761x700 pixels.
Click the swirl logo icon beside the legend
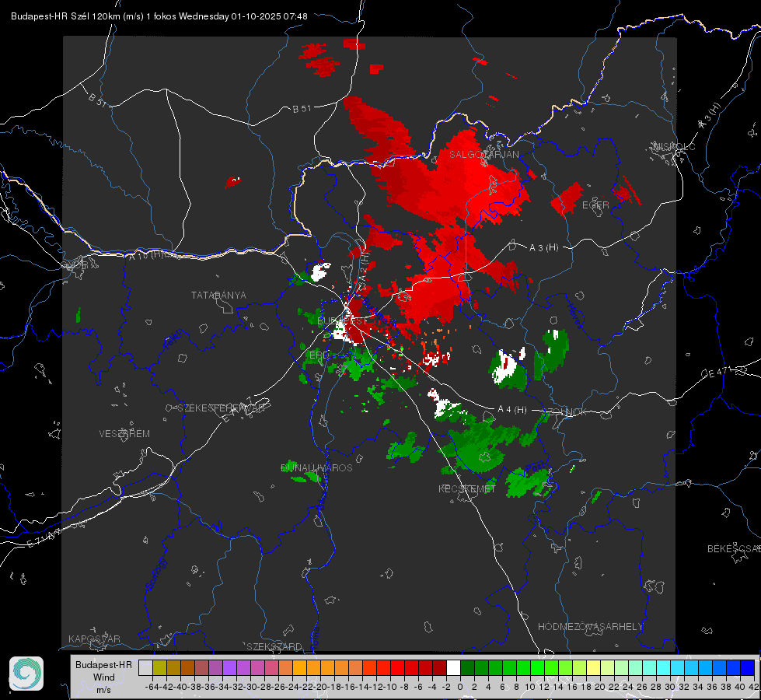(x=26, y=674)
